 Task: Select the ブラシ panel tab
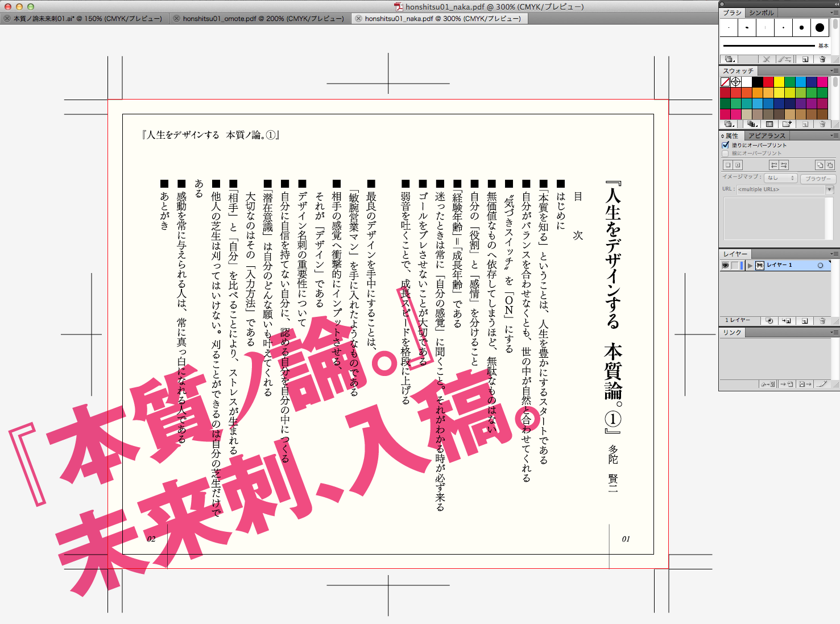coord(733,13)
